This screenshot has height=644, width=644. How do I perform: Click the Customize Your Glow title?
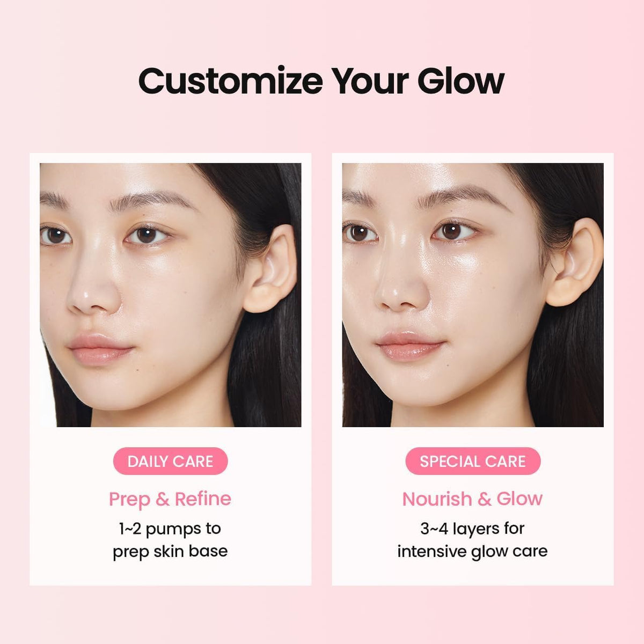(x=321, y=82)
